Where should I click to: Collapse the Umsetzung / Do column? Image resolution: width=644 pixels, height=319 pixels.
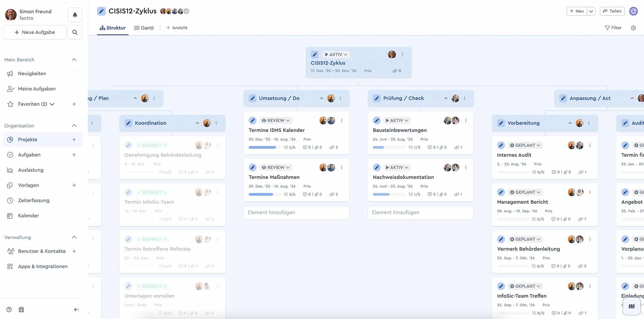[x=321, y=98]
